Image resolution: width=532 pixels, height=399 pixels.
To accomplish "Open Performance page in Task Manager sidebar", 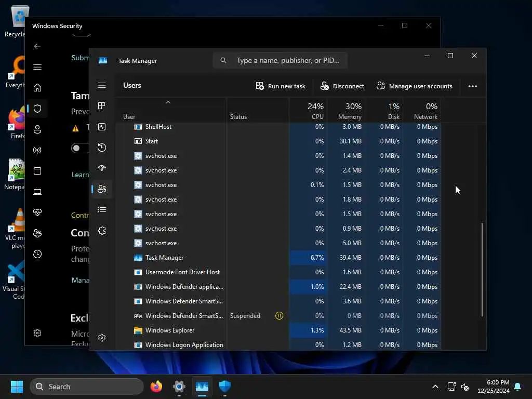I will [102, 127].
